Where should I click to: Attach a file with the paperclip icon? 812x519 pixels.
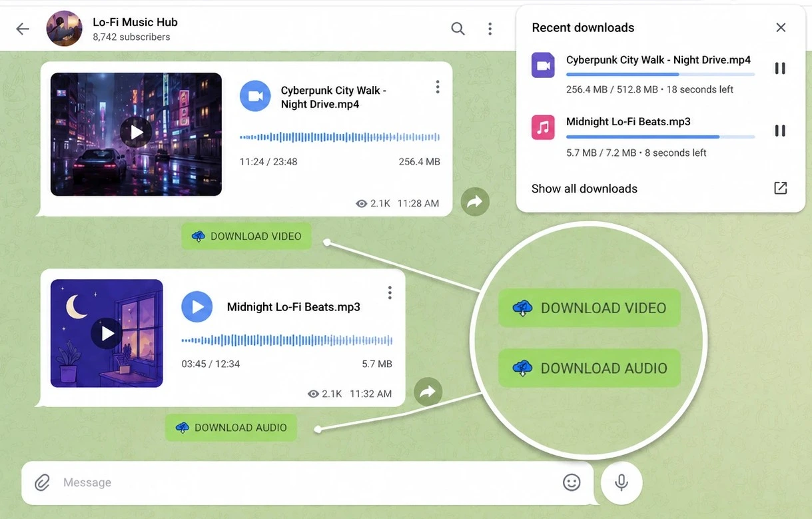(42, 482)
